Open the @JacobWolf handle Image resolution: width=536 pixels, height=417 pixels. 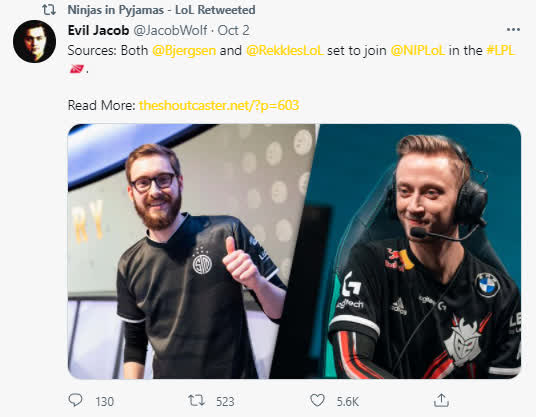tap(170, 30)
